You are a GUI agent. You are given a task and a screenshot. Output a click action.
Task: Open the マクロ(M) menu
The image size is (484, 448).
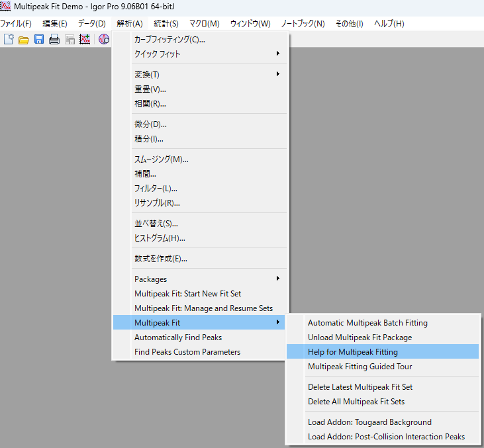point(205,24)
